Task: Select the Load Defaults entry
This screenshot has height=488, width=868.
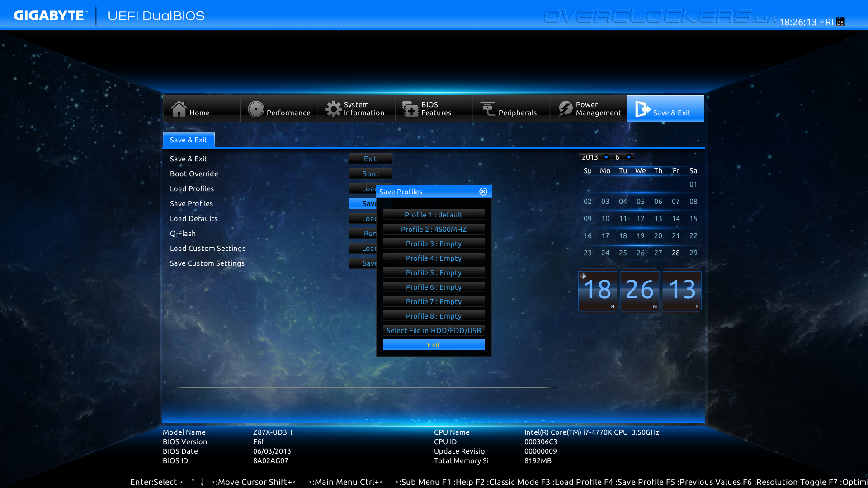Action: (193, 219)
